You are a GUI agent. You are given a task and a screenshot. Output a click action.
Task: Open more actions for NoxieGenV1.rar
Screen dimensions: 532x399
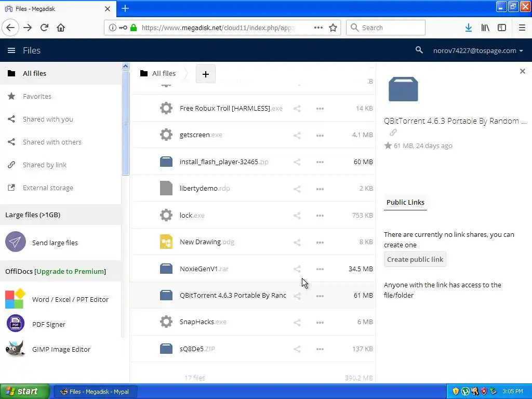(x=320, y=269)
